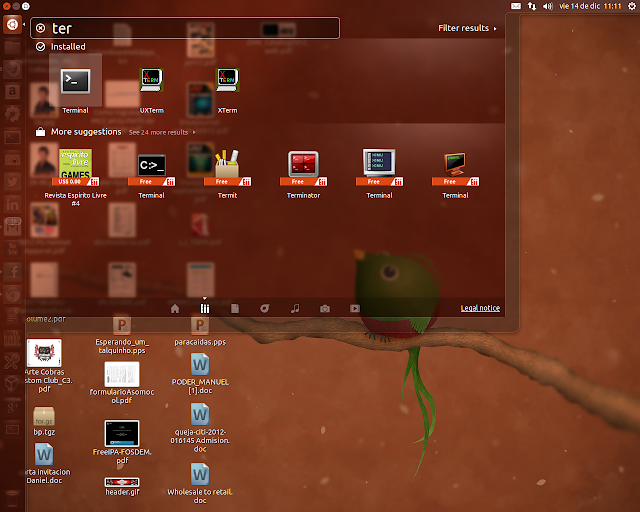The width and height of the screenshot is (640, 512).
Task: Open LinkedIn webapp in the launcher
Action: coord(12,204)
